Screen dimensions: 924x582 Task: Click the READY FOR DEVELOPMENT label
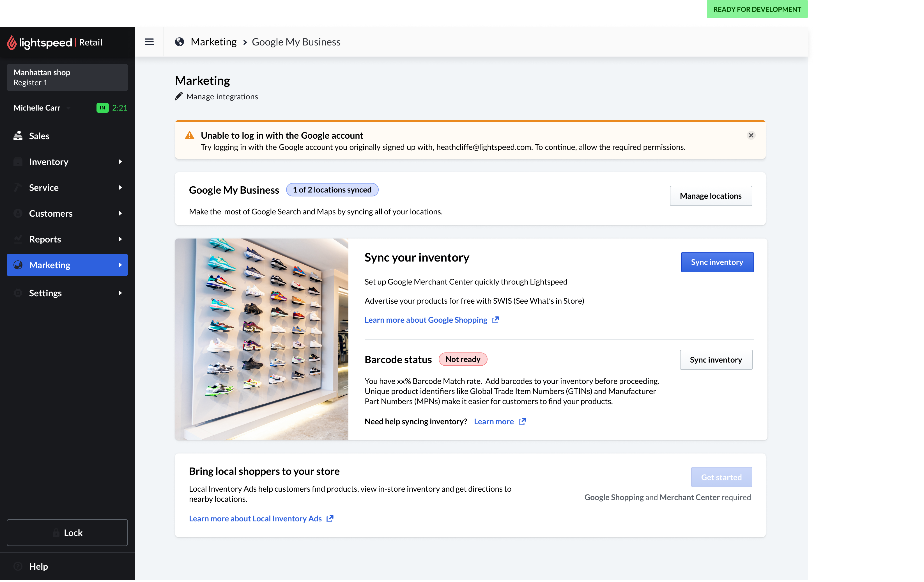(757, 9)
